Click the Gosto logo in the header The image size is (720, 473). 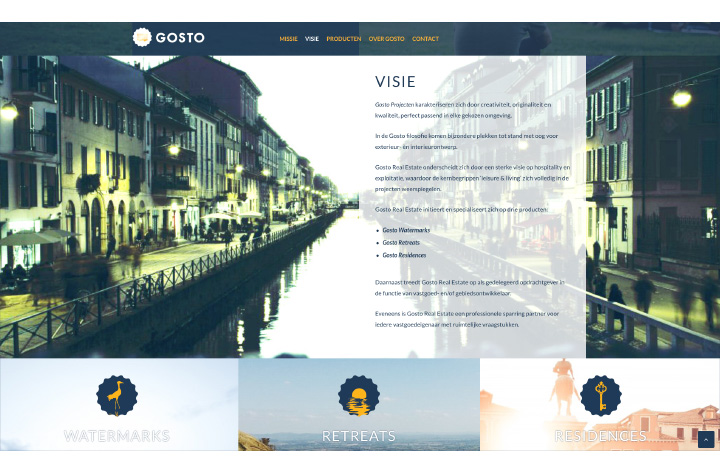click(169, 37)
